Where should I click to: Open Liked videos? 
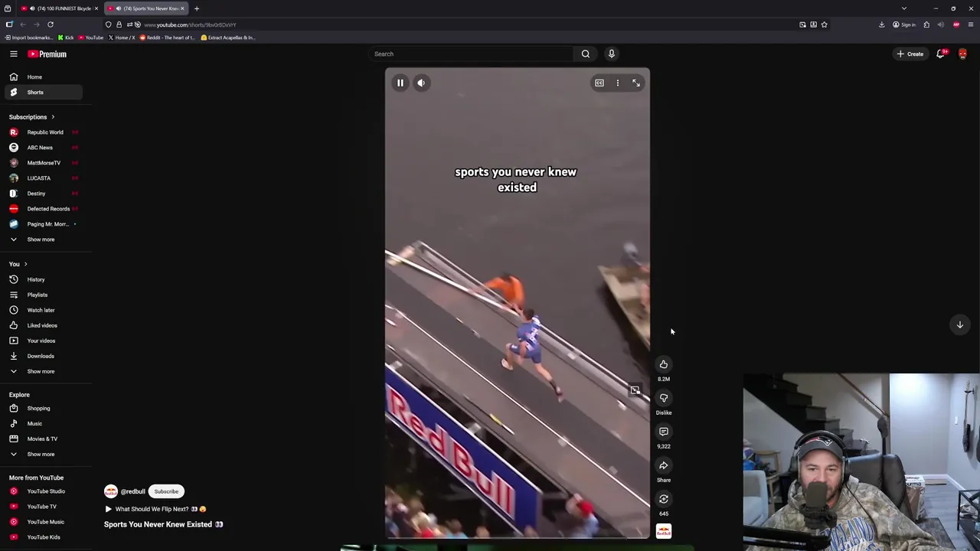(x=42, y=325)
